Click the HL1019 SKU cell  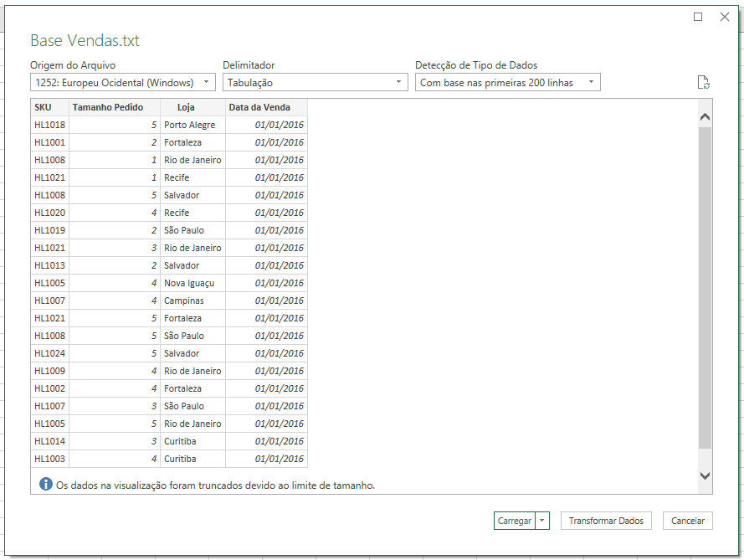point(50,230)
